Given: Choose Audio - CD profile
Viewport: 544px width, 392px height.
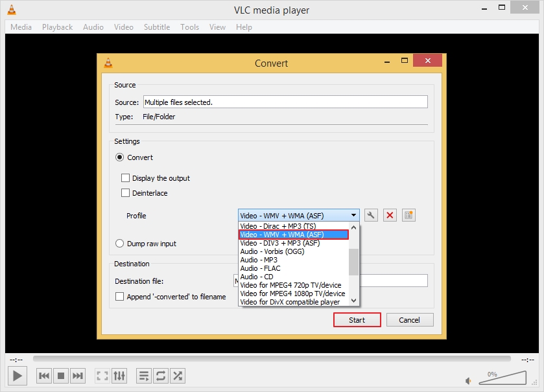Looking at the screenshot, I should coord(294,277).
